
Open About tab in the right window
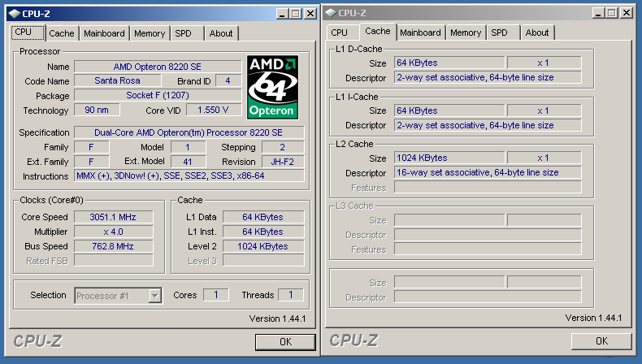pos(537,32)
